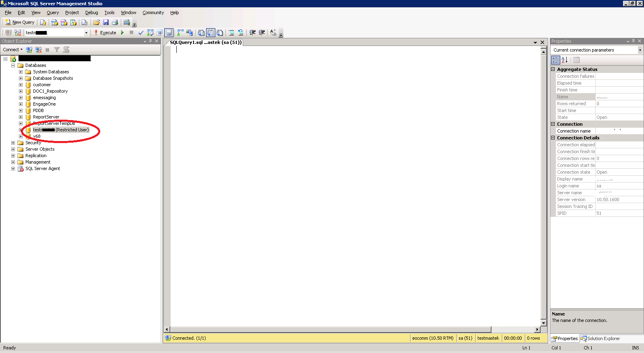Collapse the Aggregate Status section

click(x=553, y=69)
